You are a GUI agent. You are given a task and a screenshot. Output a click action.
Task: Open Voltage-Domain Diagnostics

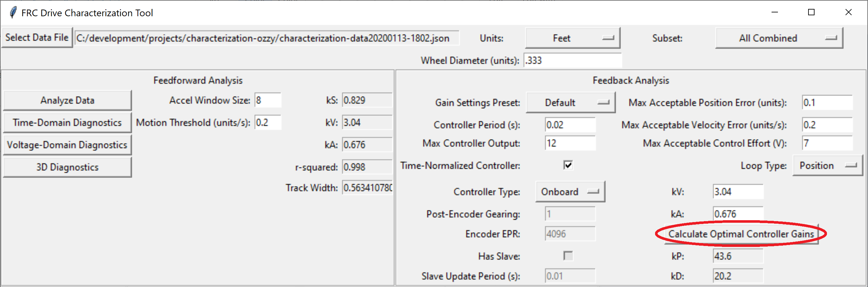[x=67, y=144]
